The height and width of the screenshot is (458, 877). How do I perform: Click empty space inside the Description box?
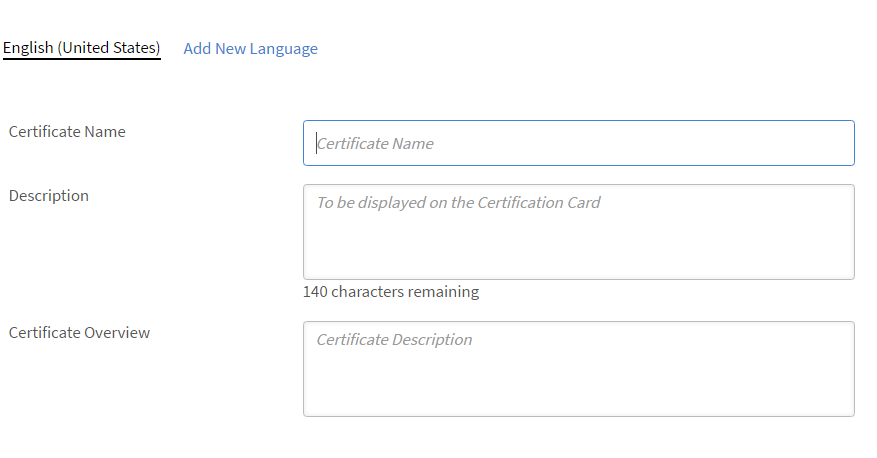coord(579,246)
